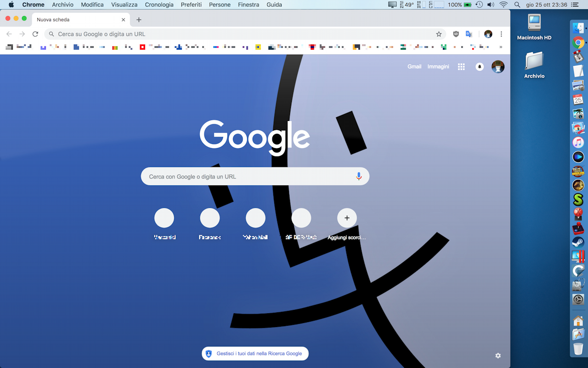588x368 pixels.
Task: Open the uBlock Origin extension
Action: [456, 34]
